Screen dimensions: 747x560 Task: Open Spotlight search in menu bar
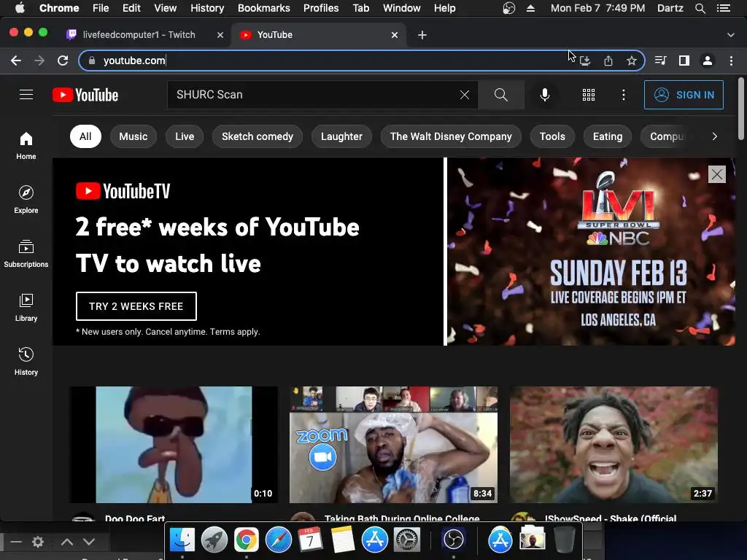[700, 8]
